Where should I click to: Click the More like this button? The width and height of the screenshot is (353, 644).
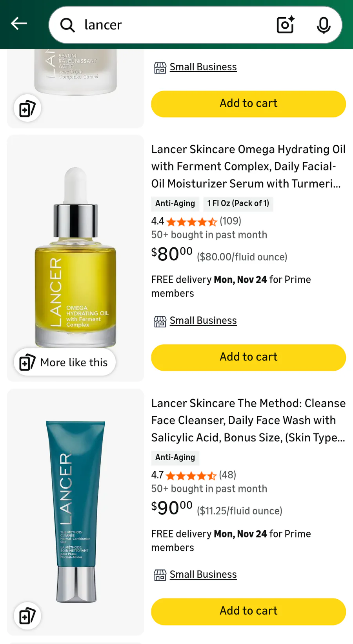tap(65, 362)
